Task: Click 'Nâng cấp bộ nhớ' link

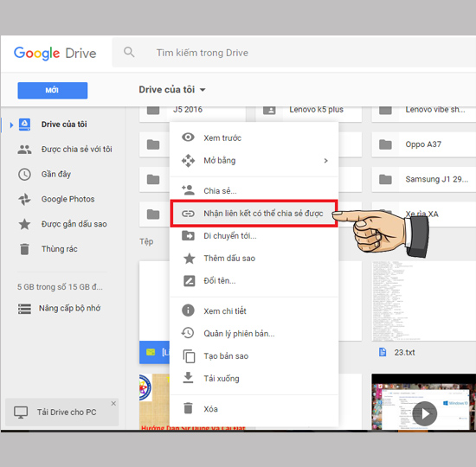Action: click(x=70, y=308)
